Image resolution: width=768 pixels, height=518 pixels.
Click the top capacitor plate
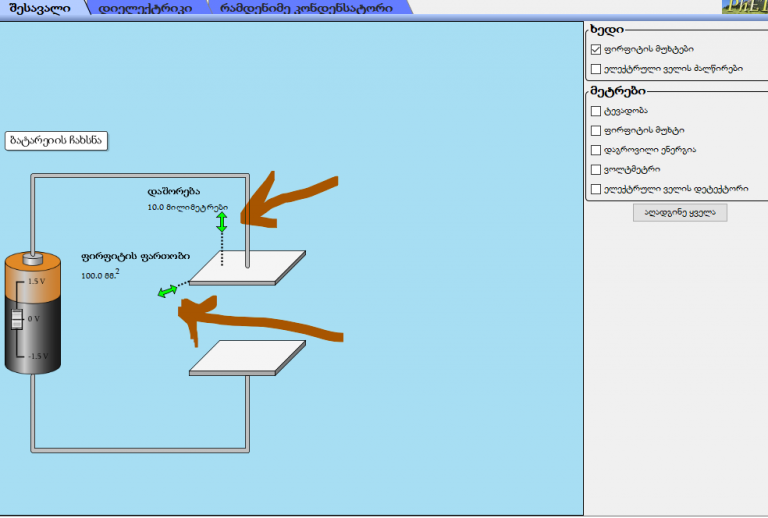(247, 268)
